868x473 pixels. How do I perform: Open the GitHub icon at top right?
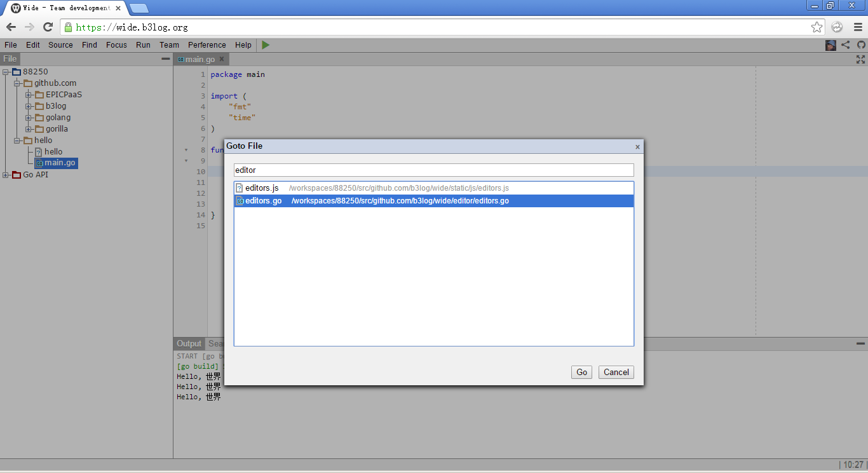click(x=860, y=45)
